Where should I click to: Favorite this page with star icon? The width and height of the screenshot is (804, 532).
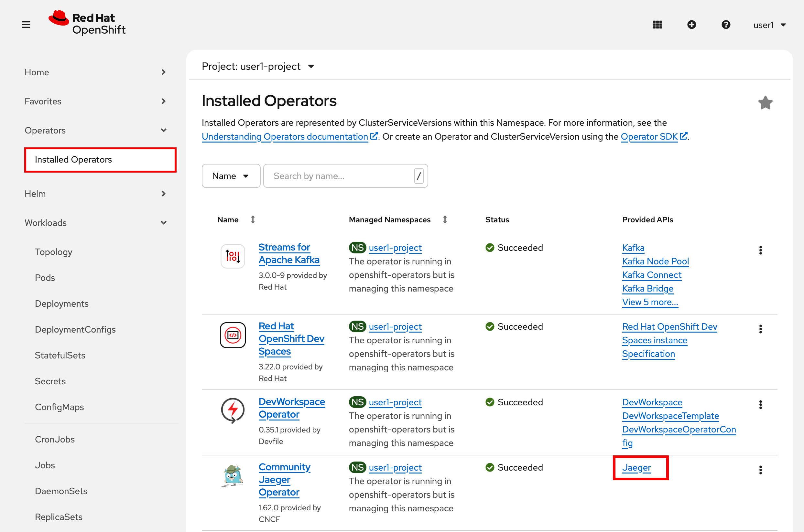pos(765,102)
